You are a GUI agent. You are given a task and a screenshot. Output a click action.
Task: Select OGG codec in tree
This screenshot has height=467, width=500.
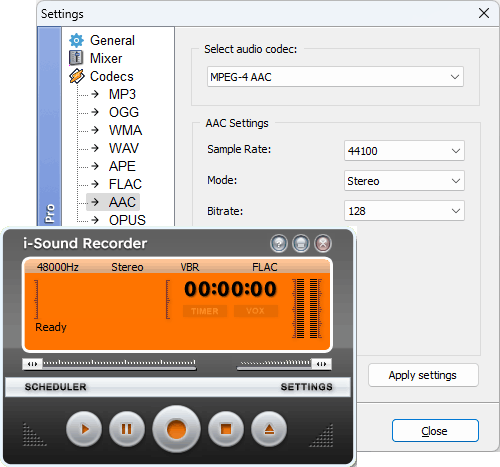[124, 112]
